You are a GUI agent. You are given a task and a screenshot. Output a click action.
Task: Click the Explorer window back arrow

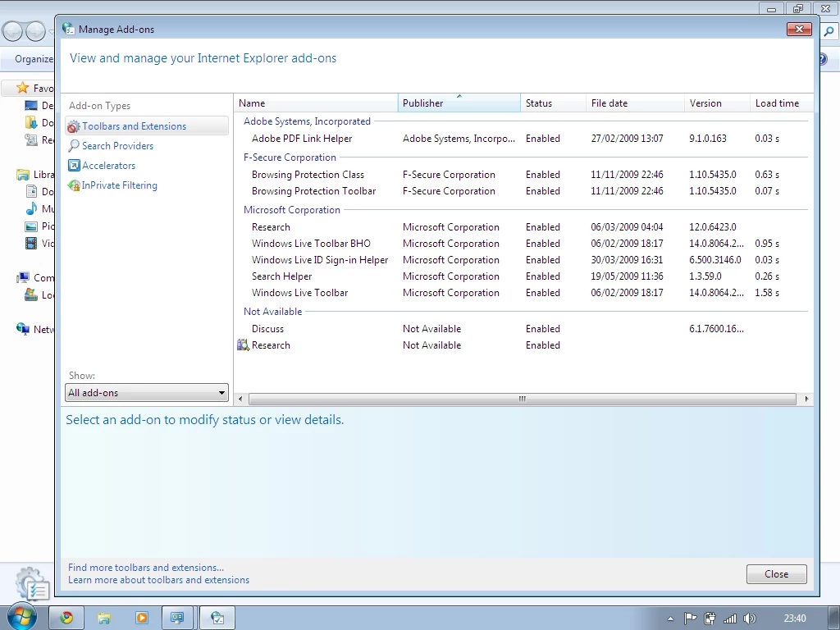[x=13, y=32]
